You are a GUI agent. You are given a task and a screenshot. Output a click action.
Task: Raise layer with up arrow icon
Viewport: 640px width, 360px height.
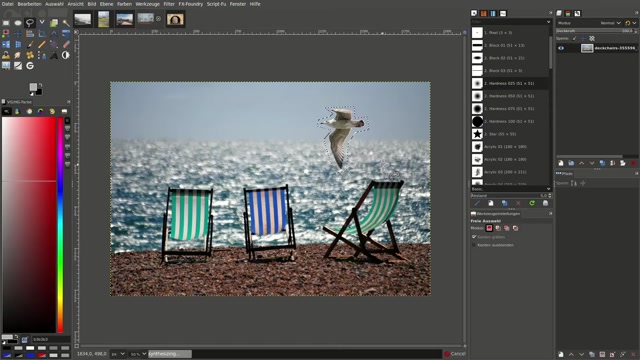pos(581,163)
